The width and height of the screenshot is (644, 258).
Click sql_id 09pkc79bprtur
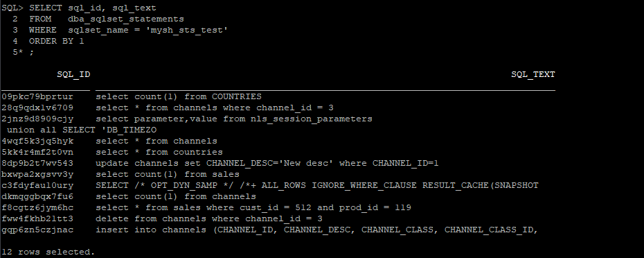coord(37,96)
